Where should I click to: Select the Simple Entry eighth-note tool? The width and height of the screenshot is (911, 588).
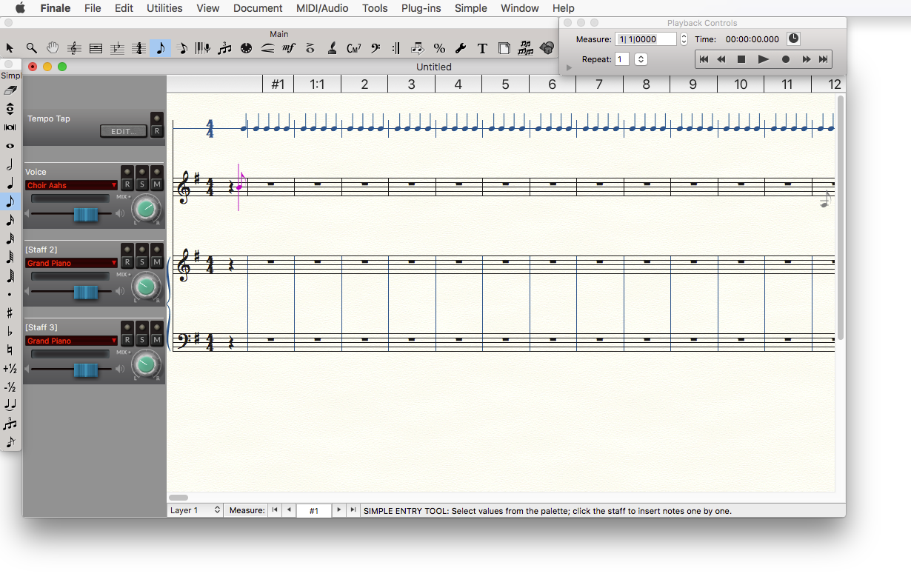(160, 48)
